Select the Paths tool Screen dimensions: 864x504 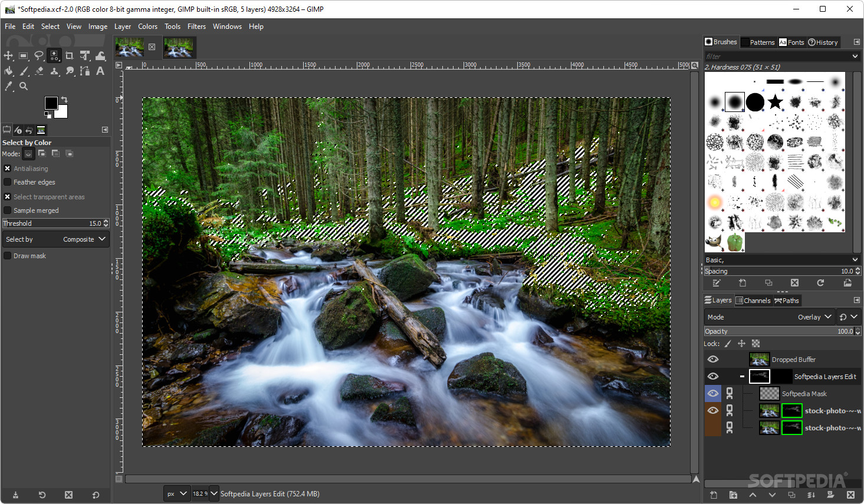[85, 71]
